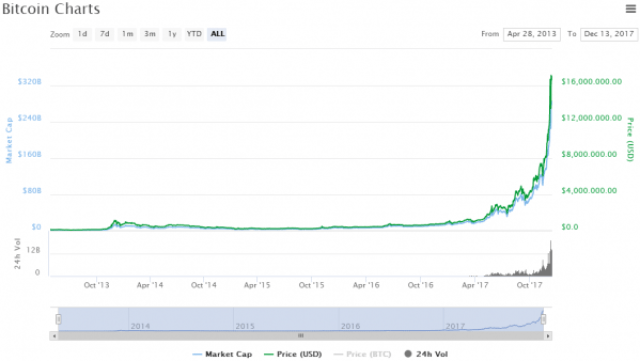This screenshot has height=361, width=640.
Task: Click the navigator right range handle
Action: coord(544,319)
